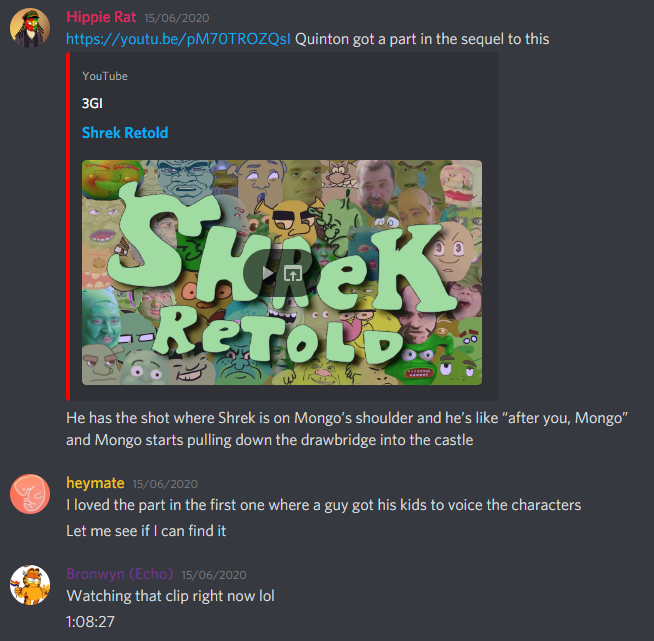The height and width of the screenshot is (641, 654).
Task: Select the "Watching that clip right now lol" message
Action: coord(171,596)
